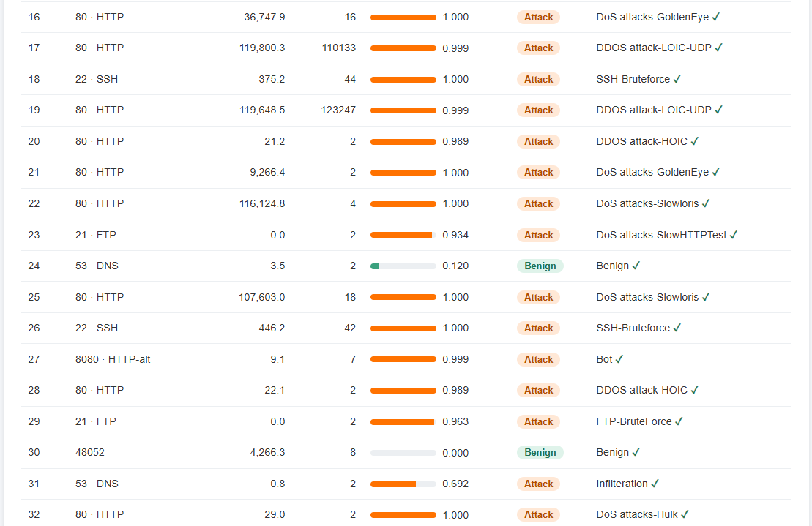Select the value '36,747.9' in row 16

264,17
